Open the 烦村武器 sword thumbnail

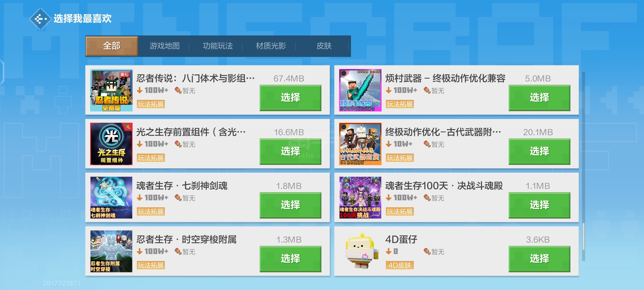tap(360, 90)
